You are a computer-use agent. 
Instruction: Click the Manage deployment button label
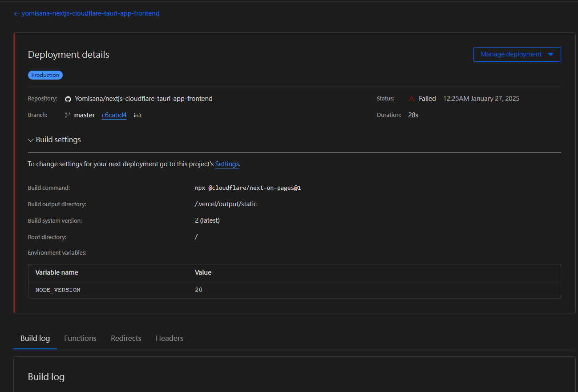[x=511, y=54]
